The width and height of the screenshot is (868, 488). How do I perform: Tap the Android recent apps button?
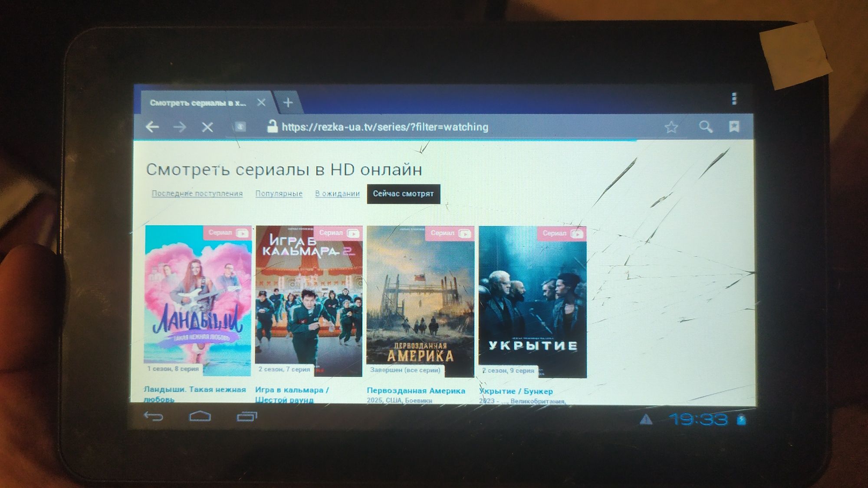(247, 417)
